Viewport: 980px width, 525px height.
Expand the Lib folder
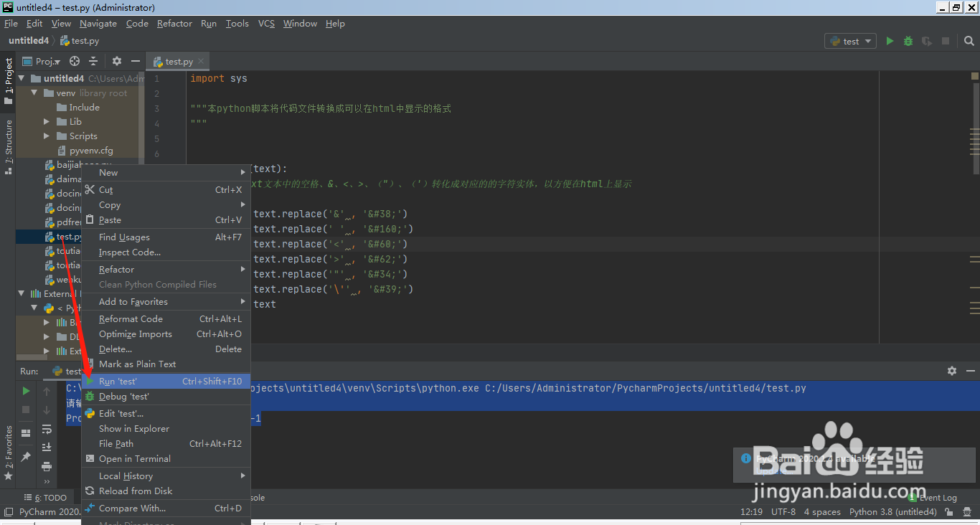coord(47,122)
